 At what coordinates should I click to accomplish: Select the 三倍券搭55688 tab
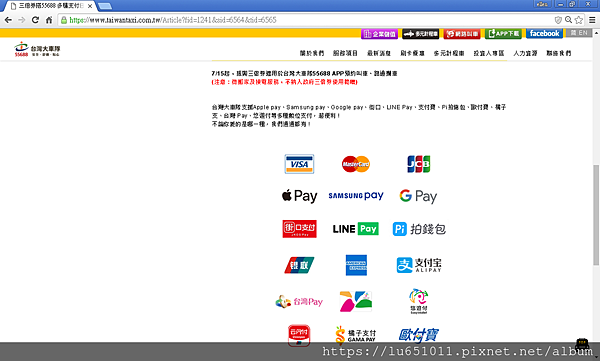coord(51,6)
